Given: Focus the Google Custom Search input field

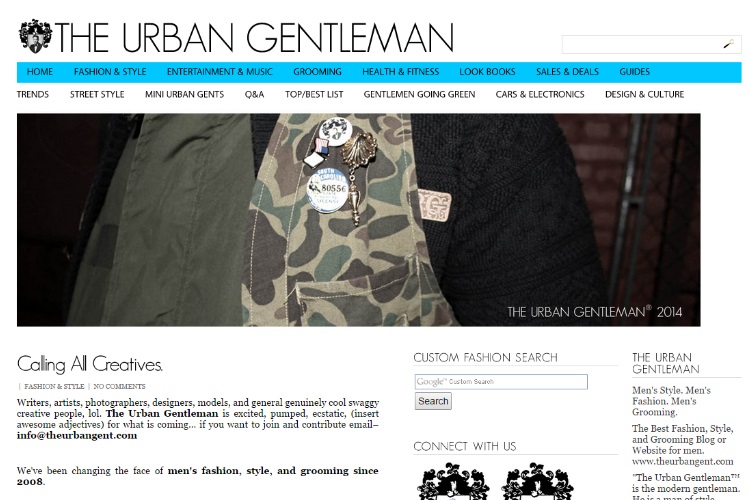Looking at the screenshot, I should pos(501,382).
